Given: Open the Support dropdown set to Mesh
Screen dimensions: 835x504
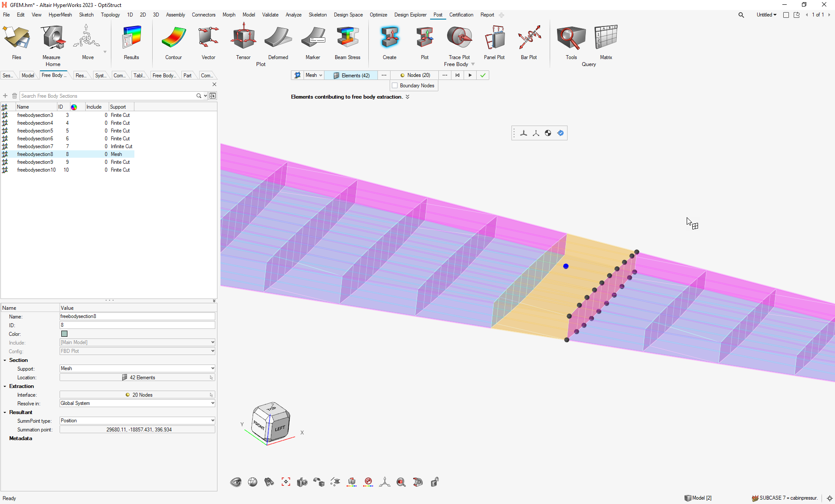Looking at the screenshot, I should (x=137, y=368).
